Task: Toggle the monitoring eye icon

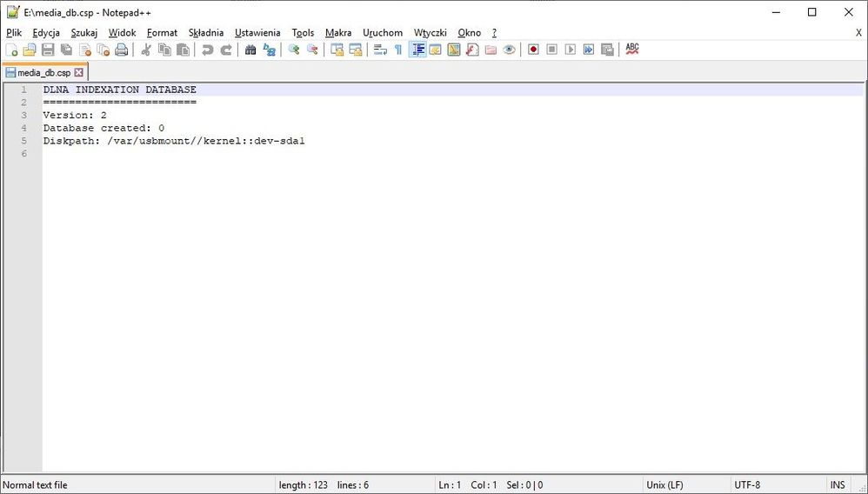Action: point(510,50)
